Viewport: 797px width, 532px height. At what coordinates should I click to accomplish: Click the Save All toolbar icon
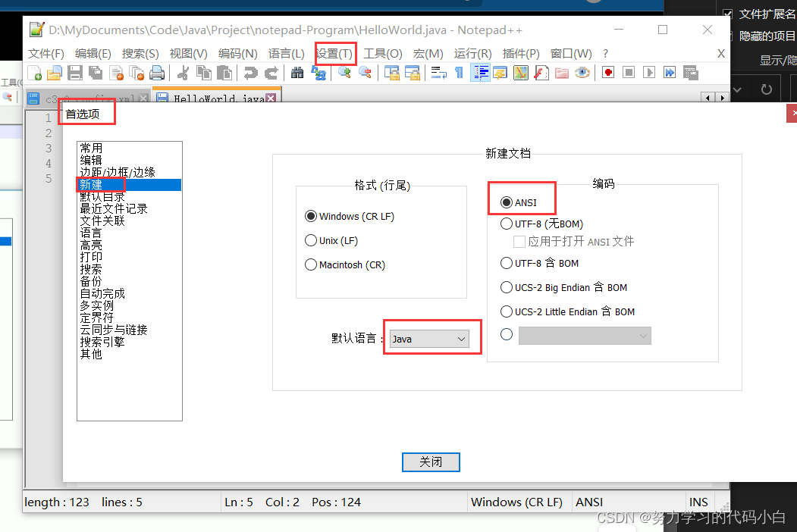point(95,74)
